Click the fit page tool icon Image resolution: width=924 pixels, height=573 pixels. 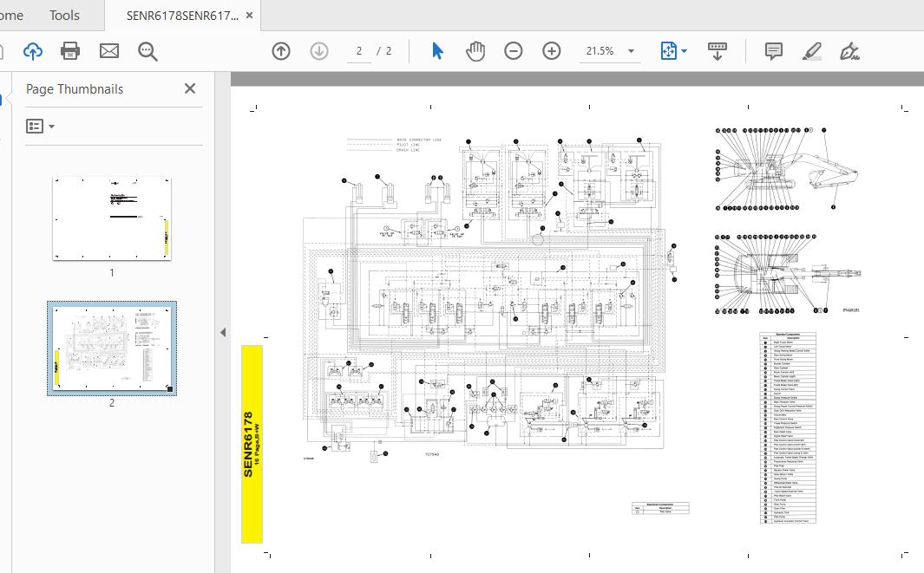(x=668, y=51)
